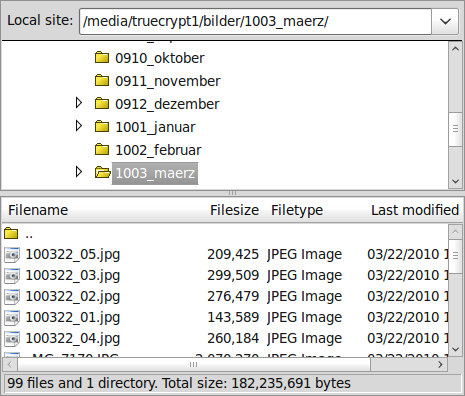Click JPEG Image type of 100322_05.jpg
This screenshot has width=465, height=396.
coord(304,255)
